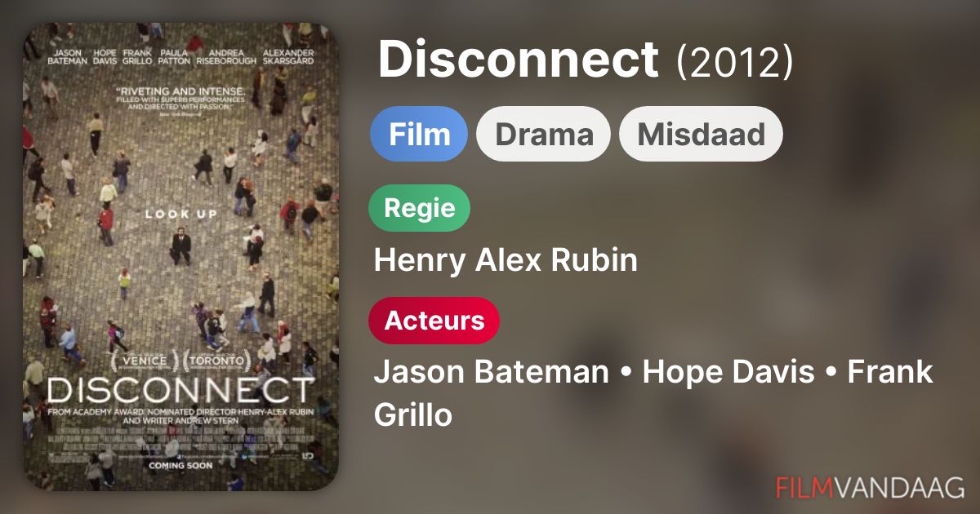This screenshot has height=514, width=980.
Task: Select the Drama genre tag
Action: click(x=544, y=134)
